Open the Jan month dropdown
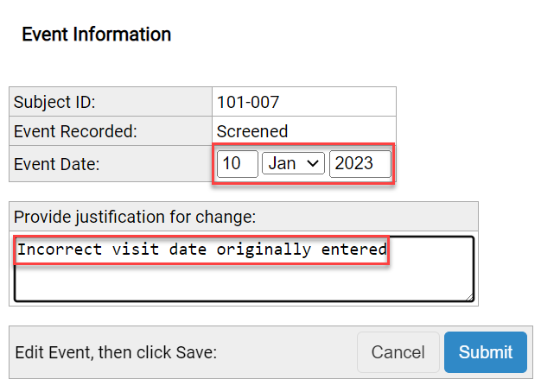541x392 pixels. coord(293,163)
